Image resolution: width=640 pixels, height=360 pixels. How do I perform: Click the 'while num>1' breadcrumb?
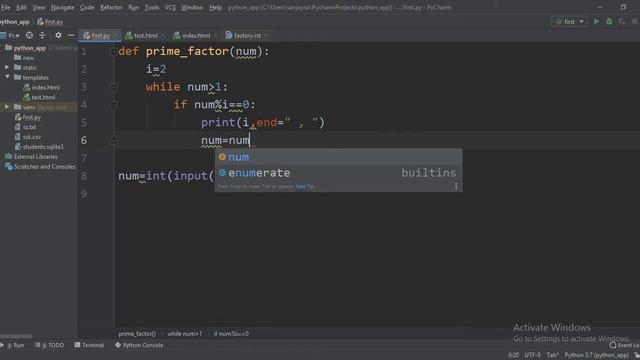tap(184, 333)
